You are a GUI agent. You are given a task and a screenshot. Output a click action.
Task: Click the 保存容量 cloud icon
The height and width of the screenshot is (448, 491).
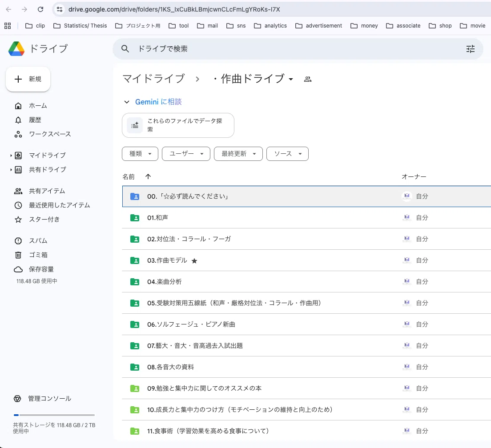pos(18,269)
